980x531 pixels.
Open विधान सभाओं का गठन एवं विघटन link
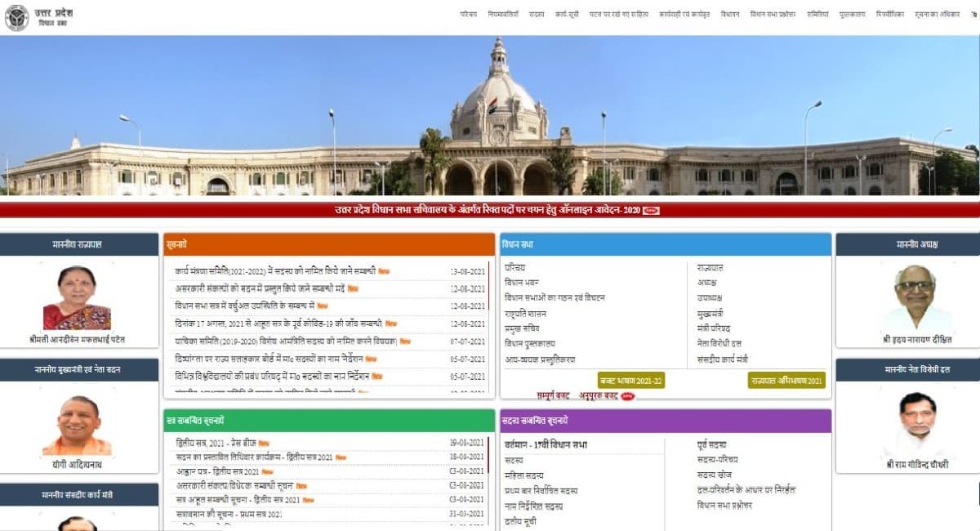pyautogui.click(x=555, y=297)
